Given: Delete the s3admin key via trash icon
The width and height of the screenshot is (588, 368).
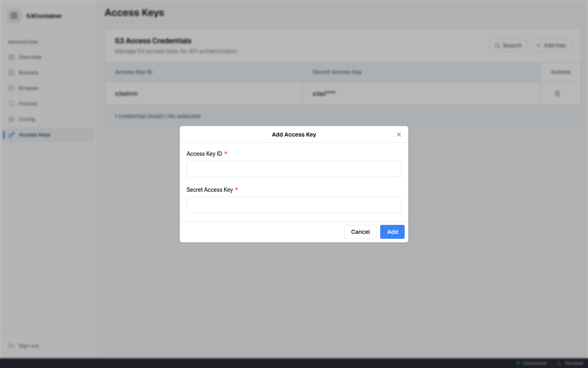Looking at the screenshot, I should coord(557,94).
